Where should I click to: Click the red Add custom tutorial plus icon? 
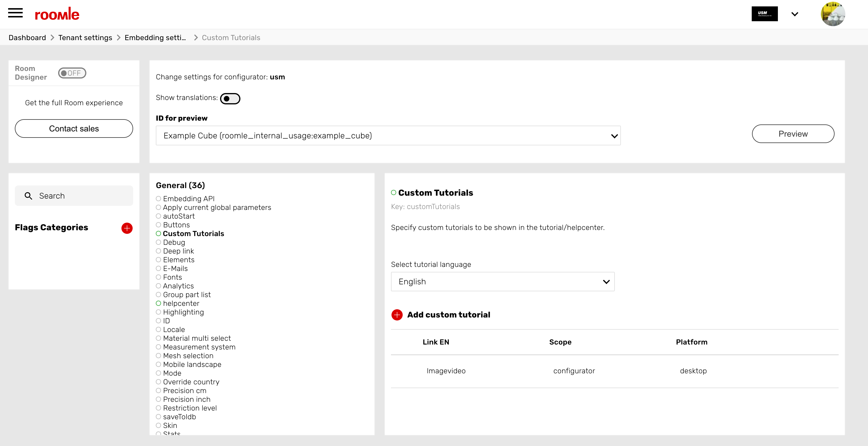pos(397,315)
